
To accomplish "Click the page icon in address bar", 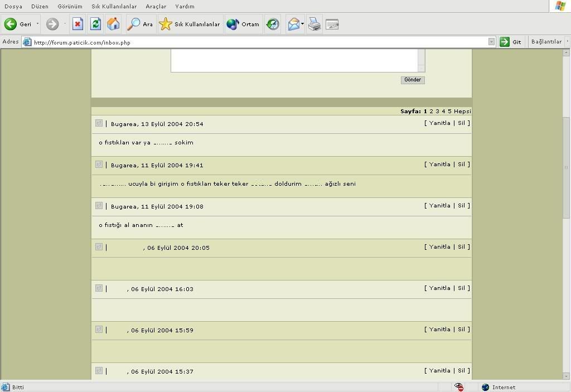I will tap(27, 42).
